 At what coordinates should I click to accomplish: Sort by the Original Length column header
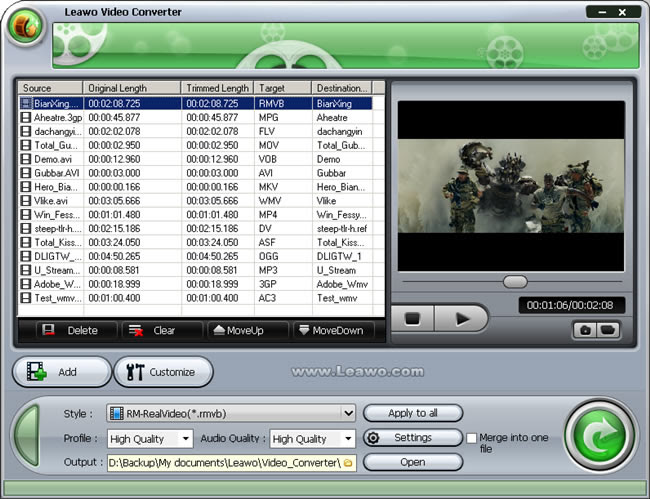coord(132,88)
